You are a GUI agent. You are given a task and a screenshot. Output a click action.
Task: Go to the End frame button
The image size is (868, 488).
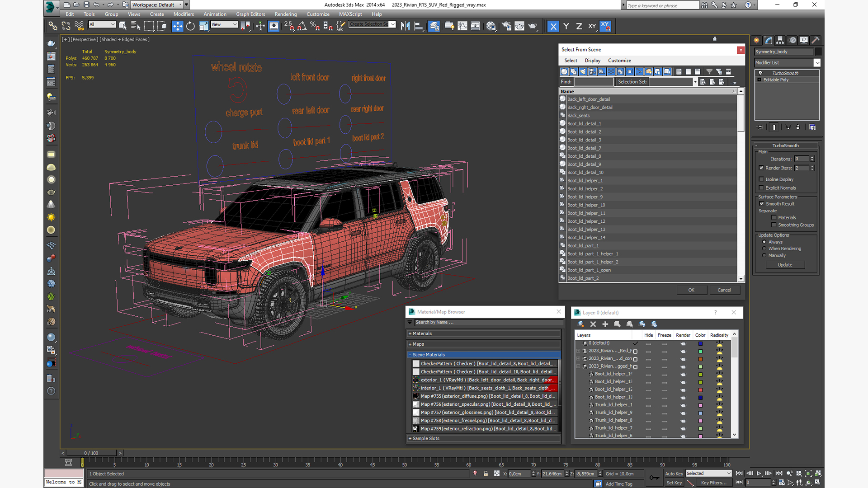pos(779,473)
